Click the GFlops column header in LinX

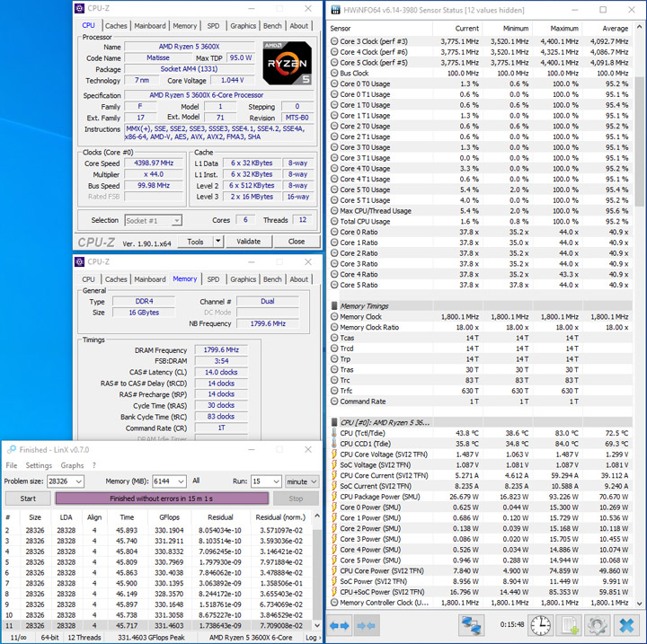(169, 517)
